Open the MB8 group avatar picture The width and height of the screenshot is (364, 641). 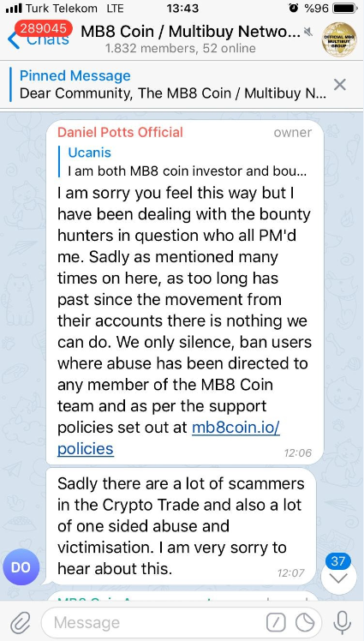[x=338, y=39]
